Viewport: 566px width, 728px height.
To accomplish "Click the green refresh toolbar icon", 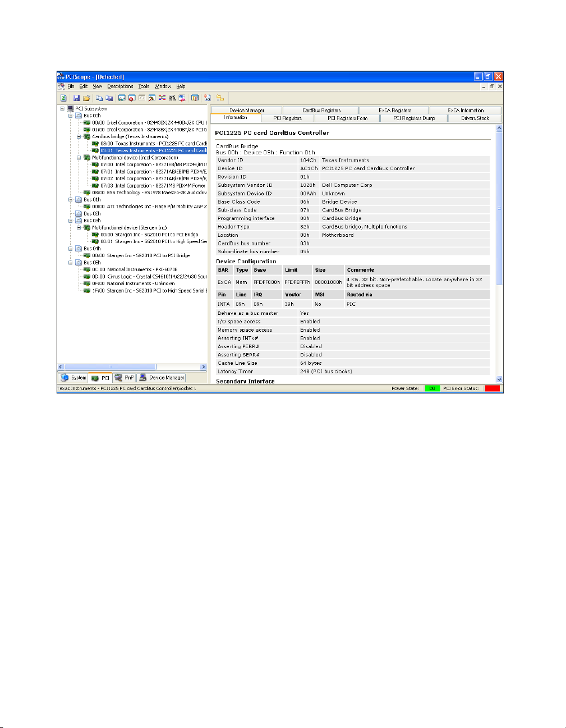I will click(63, 98).
